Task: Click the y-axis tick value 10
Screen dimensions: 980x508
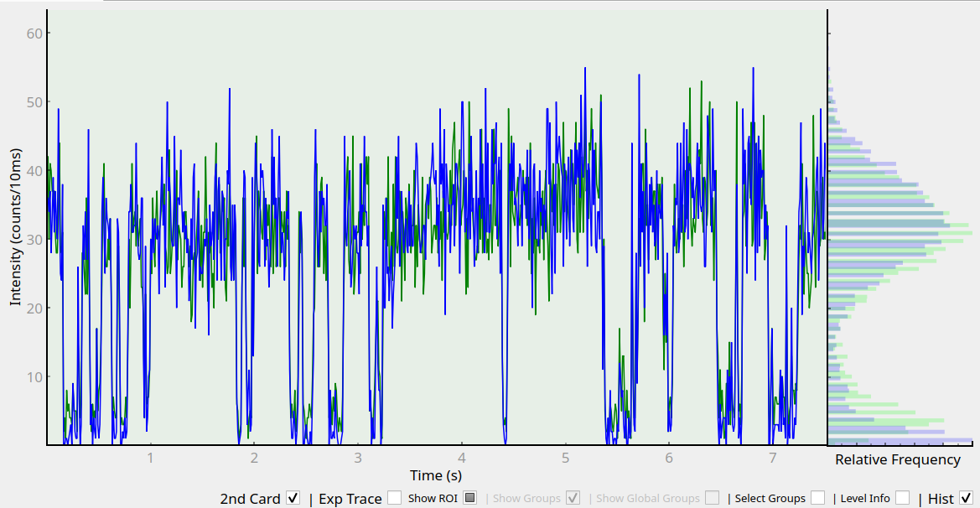Action: tap(34, 376)
